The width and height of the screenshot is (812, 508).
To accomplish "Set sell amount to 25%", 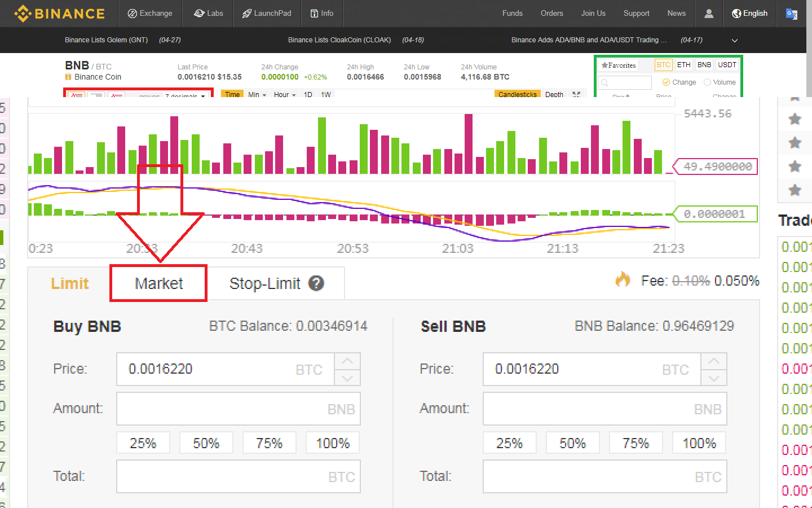I will pos(510,443).
